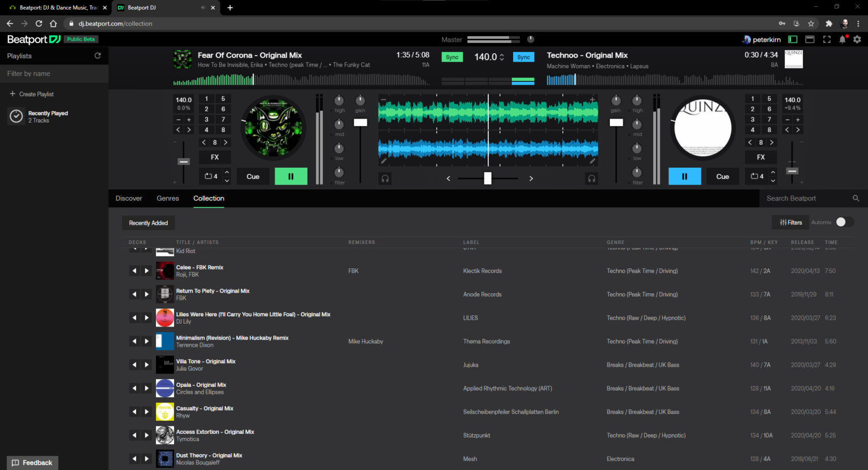868x470 pixels.
Task: Refresh the Playlists sidebar
Action: [97, 55]
